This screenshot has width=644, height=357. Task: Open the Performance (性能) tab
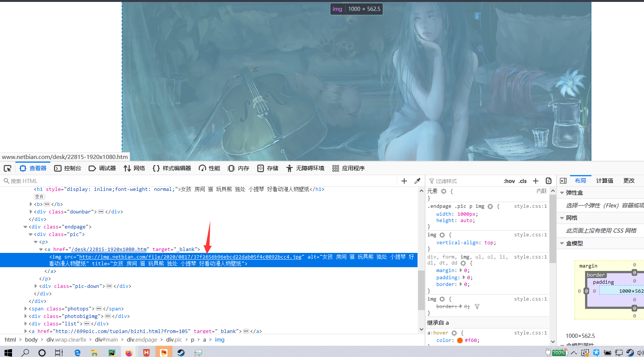tap(210, 168)
